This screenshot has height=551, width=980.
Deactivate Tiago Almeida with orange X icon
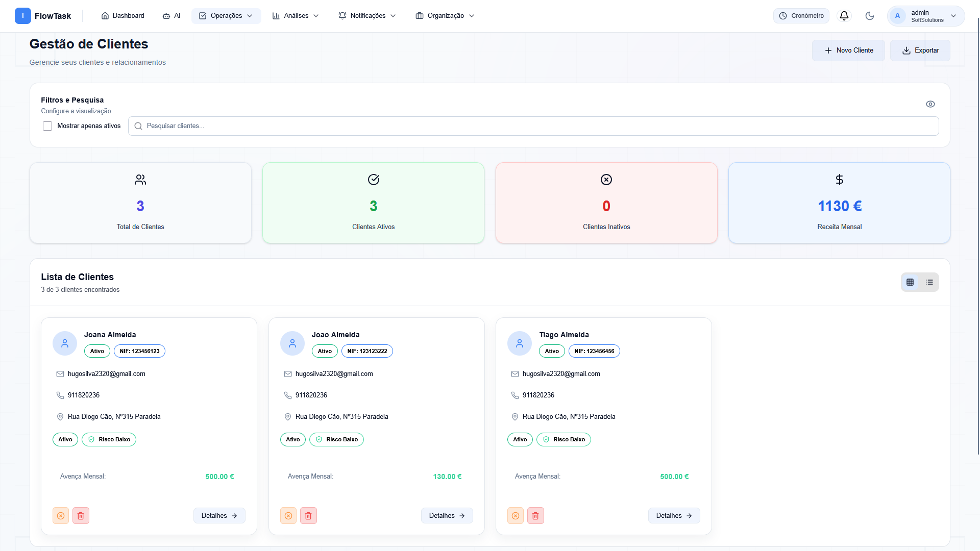pos(516,516)
